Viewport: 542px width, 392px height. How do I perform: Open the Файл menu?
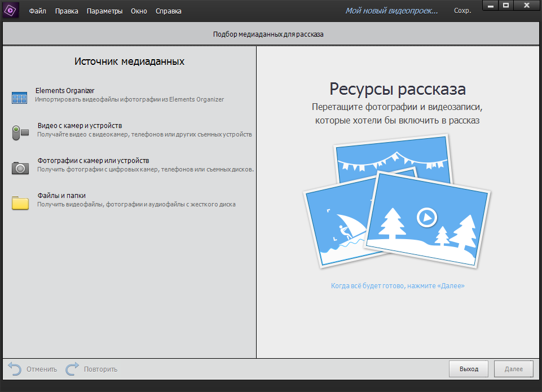(37, 10)
